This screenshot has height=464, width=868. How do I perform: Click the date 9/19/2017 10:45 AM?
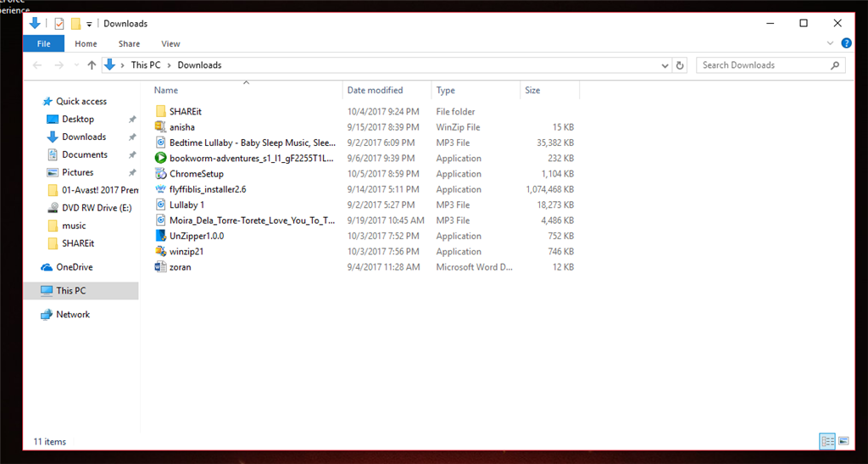pos(386,221)
